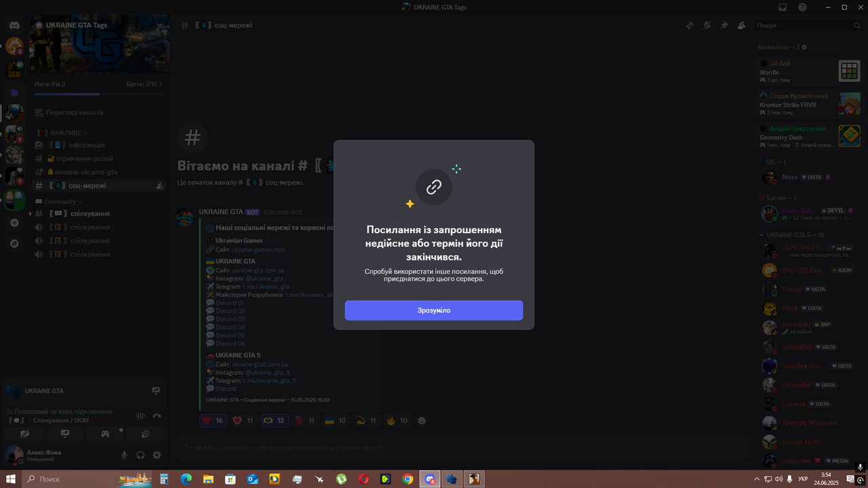Open the ukraine-gta.com.ua link
Image resolution: width=868 pixels, height=488 pixels.
[x=258, y=270]
